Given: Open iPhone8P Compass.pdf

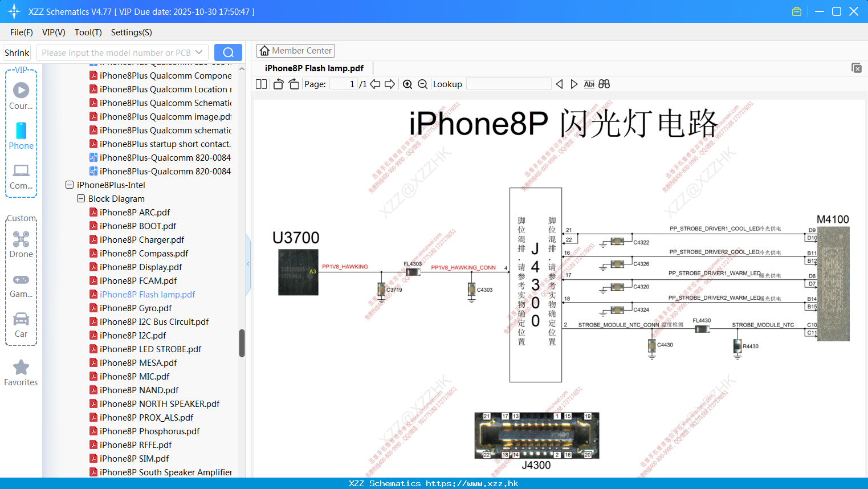Looking at the screenshot, I should pyautogui.click(x=144, y=254).
